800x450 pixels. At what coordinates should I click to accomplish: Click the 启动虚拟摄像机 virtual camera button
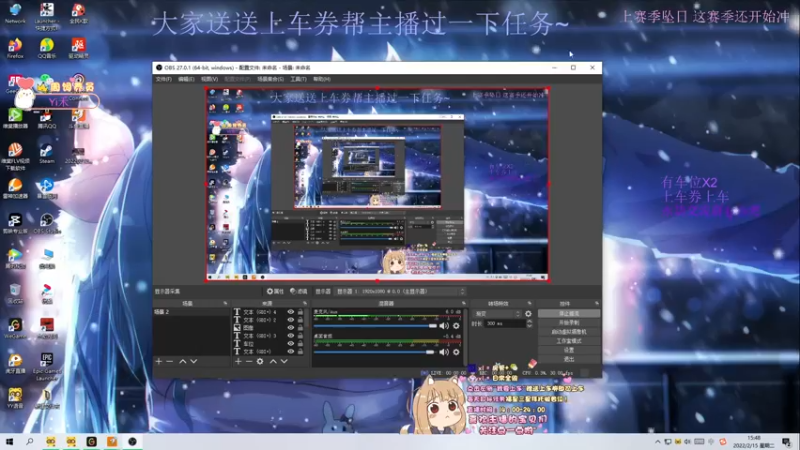click(x=569, y=332)
